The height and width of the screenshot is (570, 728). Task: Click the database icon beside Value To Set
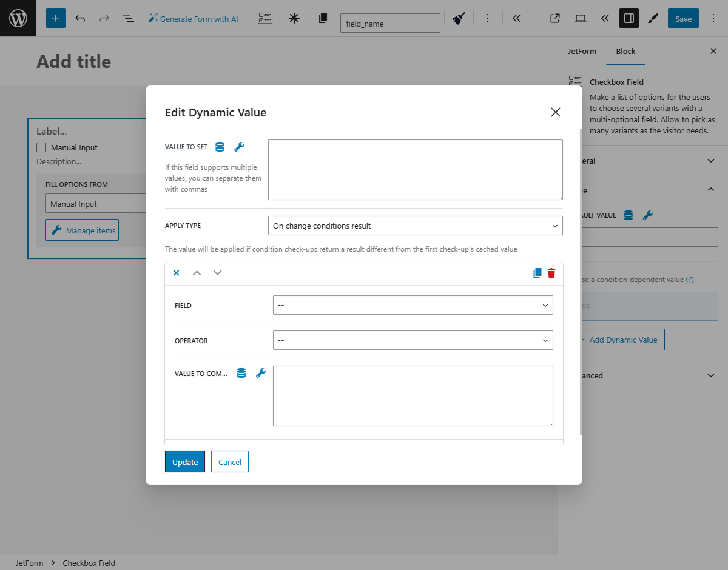[x=220, y=146]
